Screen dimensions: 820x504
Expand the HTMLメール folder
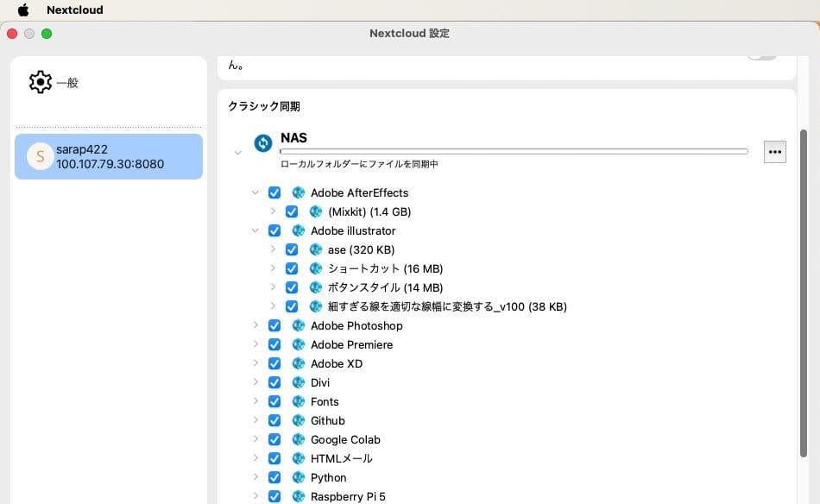click(x=255, y=458)
